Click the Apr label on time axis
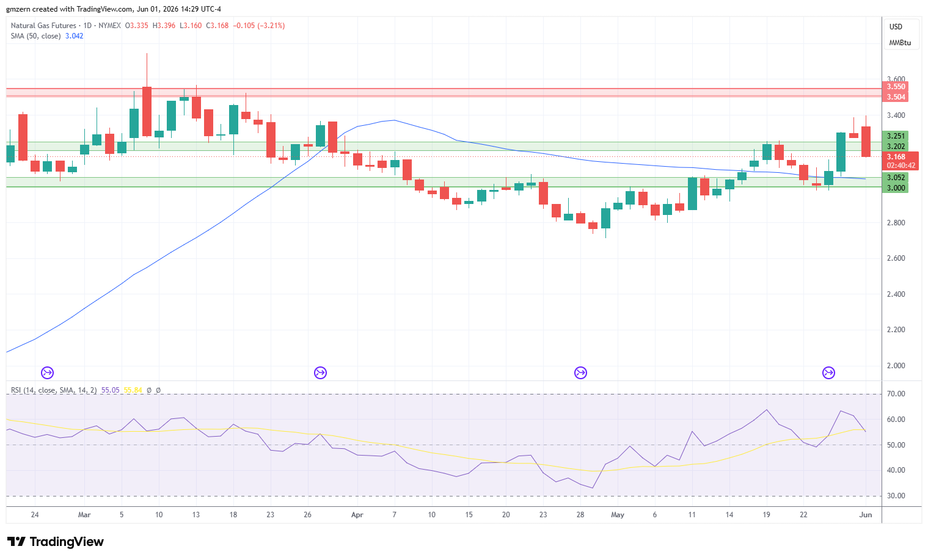 click(357, 515)
